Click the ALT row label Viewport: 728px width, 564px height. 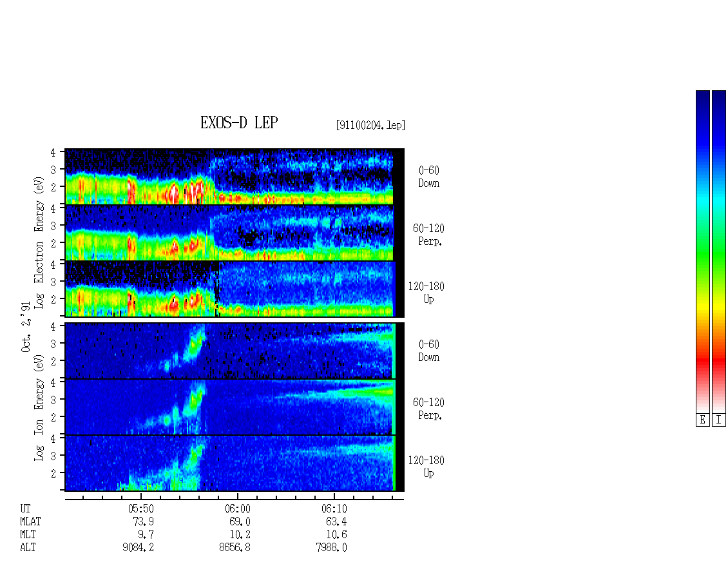pos(28,548)
